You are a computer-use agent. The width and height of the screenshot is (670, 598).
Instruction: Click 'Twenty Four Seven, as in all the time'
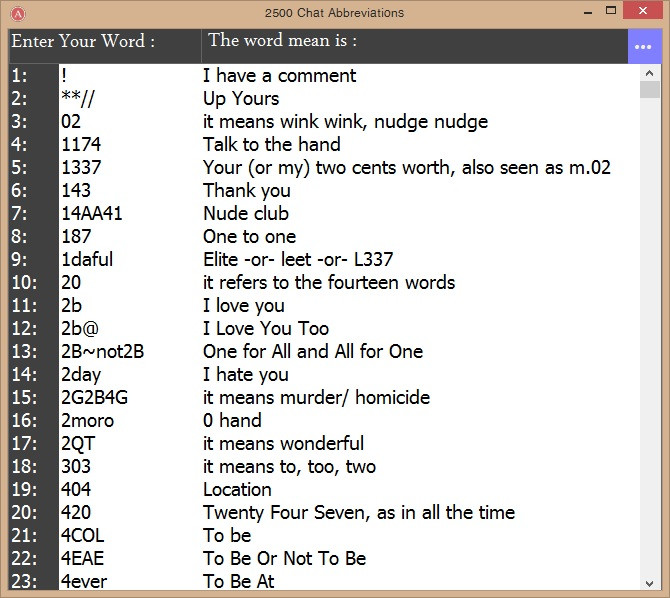359,513
